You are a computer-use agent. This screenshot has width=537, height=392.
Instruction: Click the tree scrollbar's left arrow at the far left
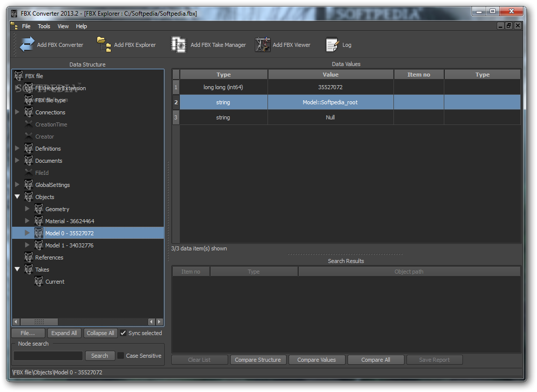pos(16,322)
